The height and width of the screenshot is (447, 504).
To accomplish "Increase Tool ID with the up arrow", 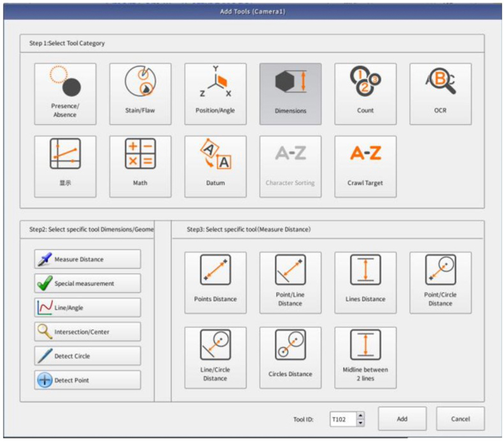I will 360,416.
